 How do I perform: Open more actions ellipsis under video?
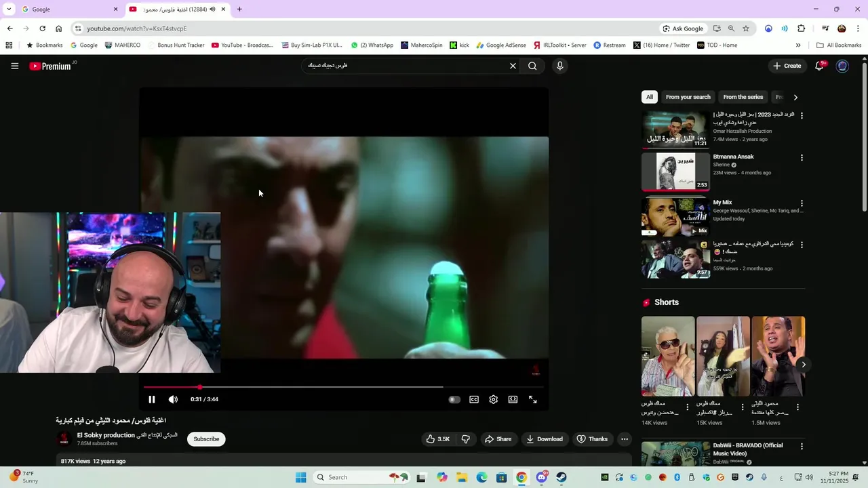625,439
